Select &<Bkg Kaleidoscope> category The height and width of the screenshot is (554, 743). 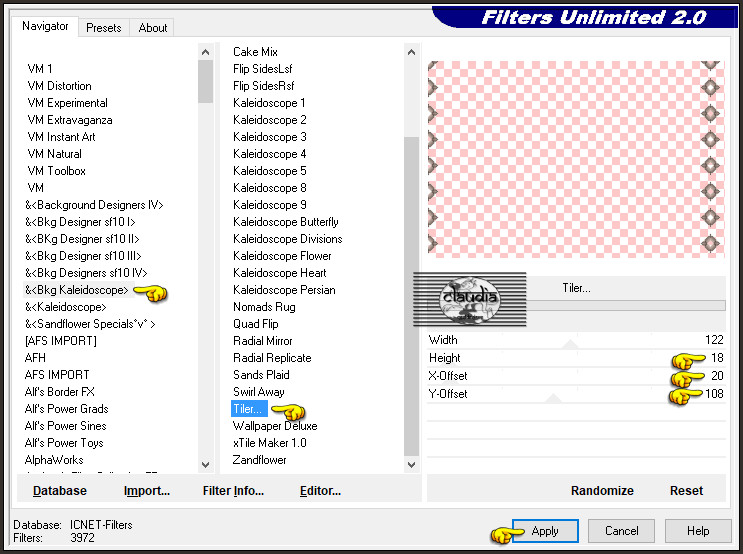tap(77, 290)
